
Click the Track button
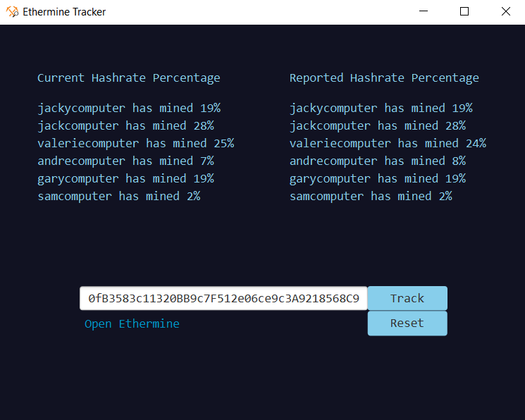point(407,298)
